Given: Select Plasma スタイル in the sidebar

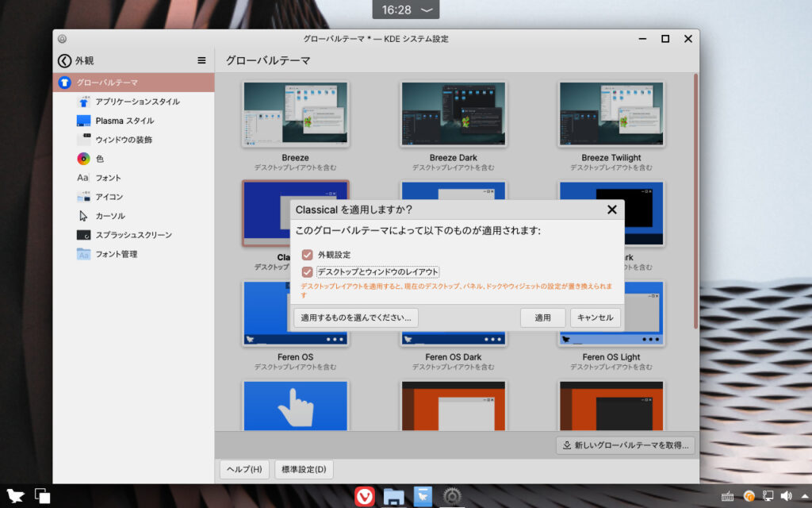Looking at the screenshot, I should point(133,121).
